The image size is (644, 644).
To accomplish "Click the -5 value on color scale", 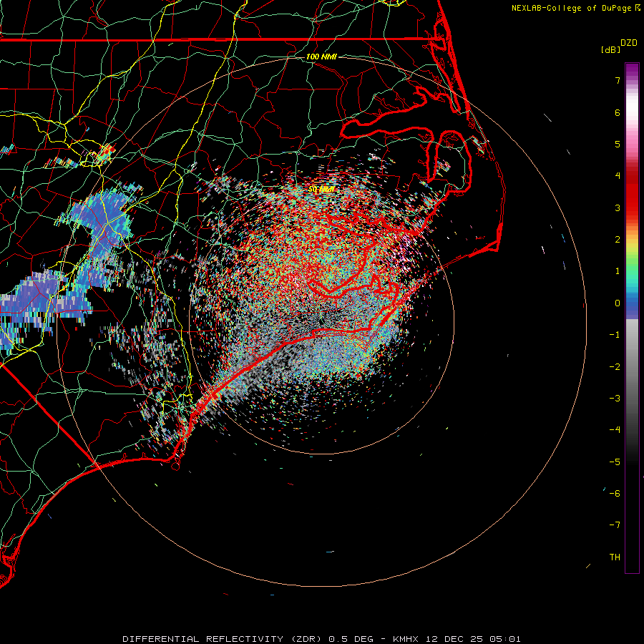I will coord(615,462).
